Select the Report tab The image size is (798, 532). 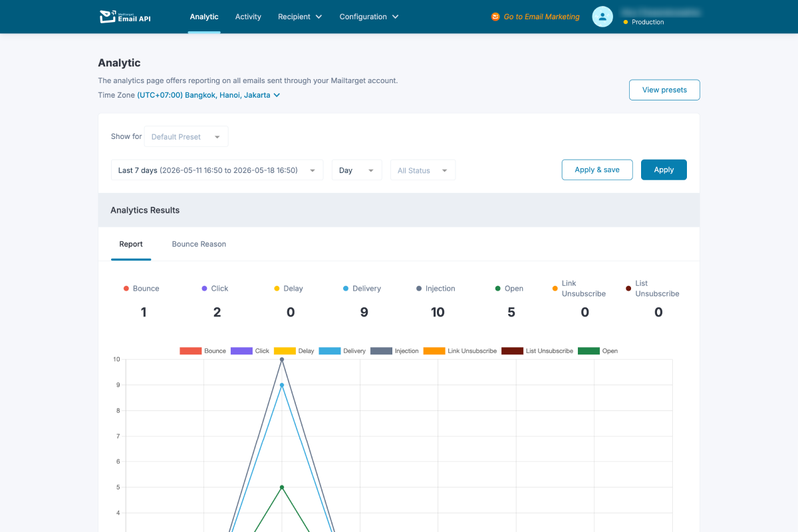(x=131, y=244)
